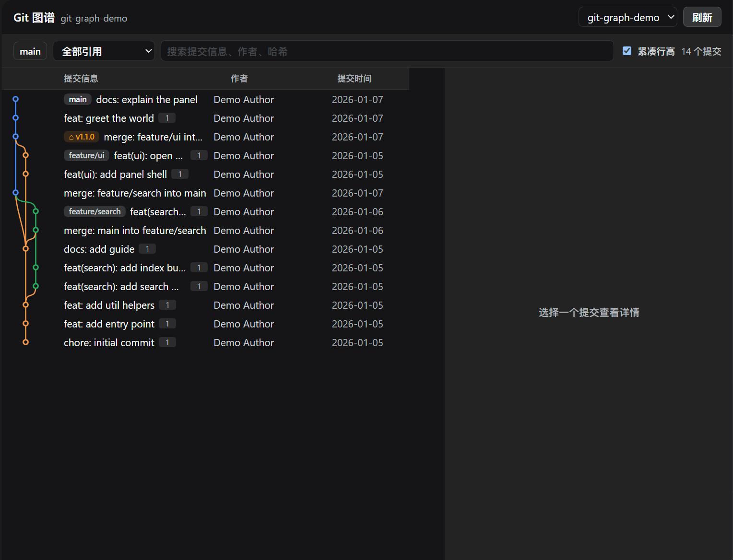Click the 提交信息 column header
This screenshot has height=560, width=733.
pyautogui.click(x=81, y=79)
